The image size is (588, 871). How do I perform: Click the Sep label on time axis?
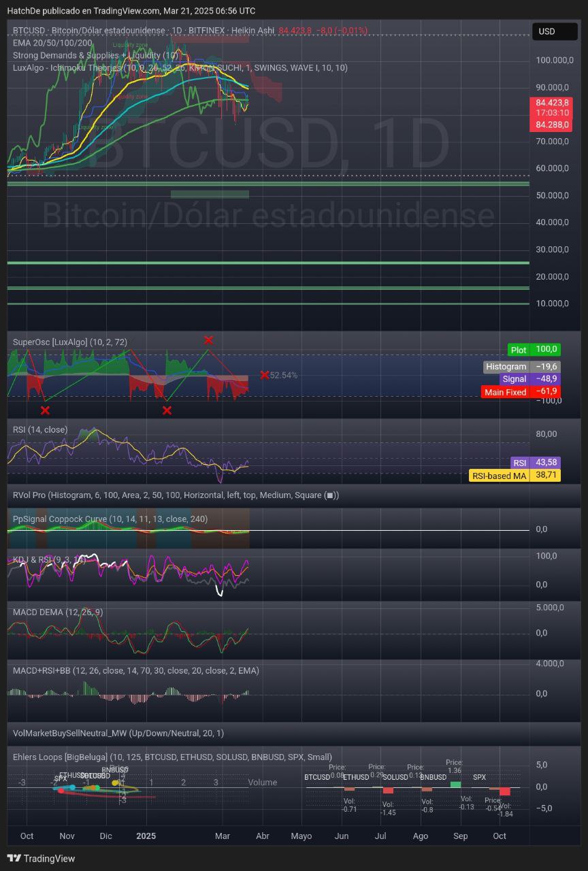(x=461, y=836)
